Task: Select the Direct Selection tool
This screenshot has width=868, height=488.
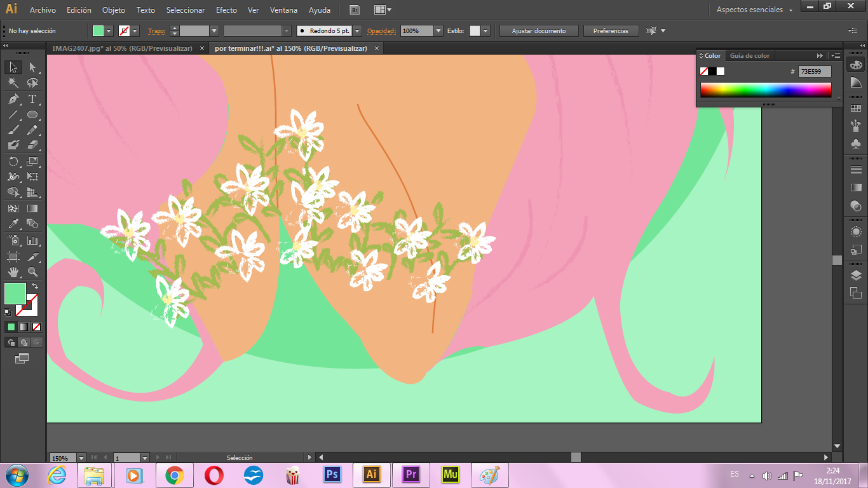Action: pyautogui.click(x=32, y=67)
